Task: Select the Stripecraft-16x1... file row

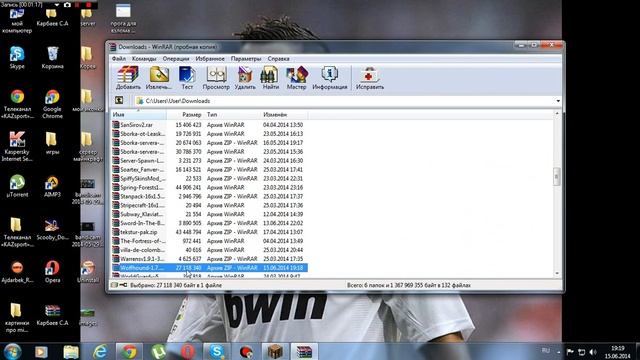Action: tap(209, 205)
